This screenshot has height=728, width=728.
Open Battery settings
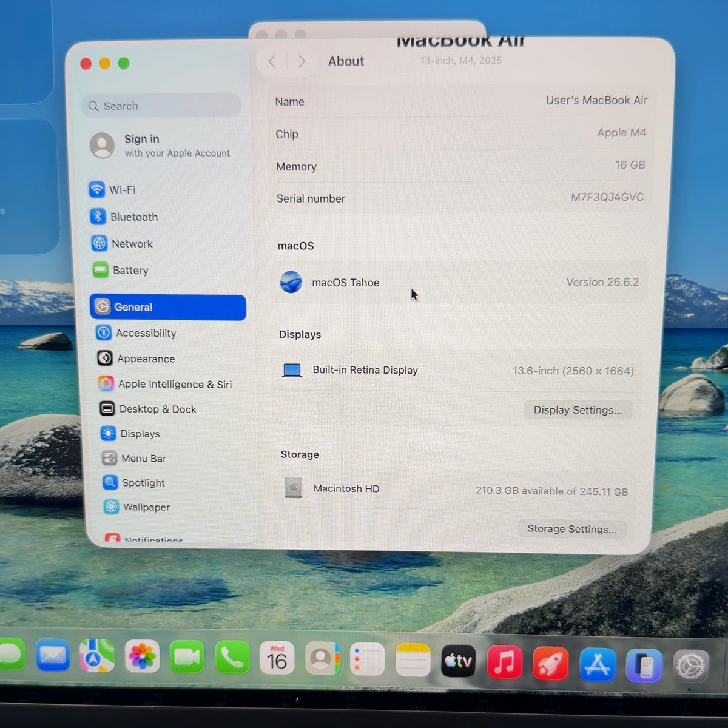coord(121,270)
